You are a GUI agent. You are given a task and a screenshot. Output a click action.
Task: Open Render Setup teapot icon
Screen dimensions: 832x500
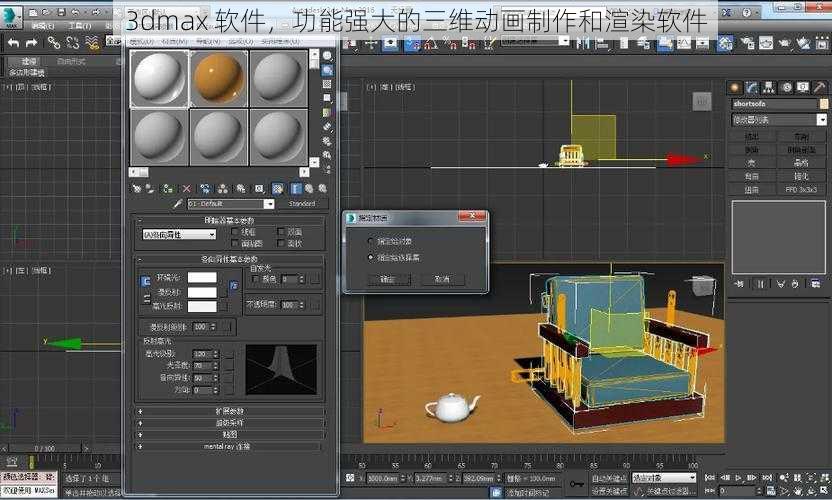pos(748,43)
